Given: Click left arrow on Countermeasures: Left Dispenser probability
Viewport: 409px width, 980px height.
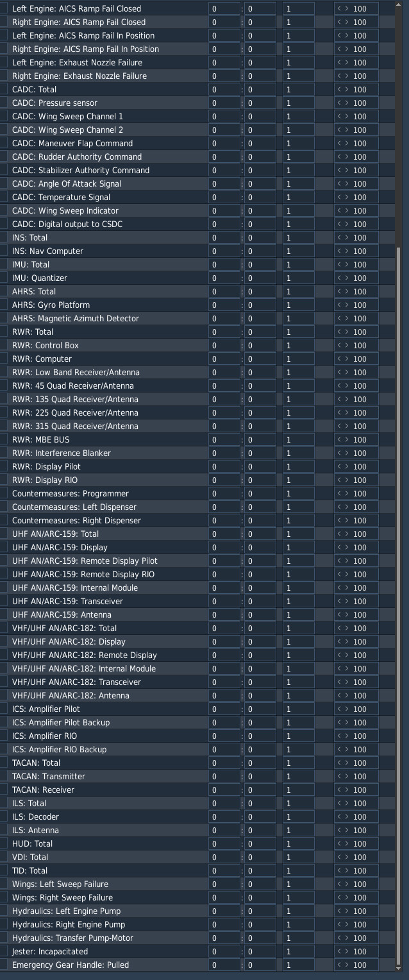Looking at the screenshot, I should (340, 507).
